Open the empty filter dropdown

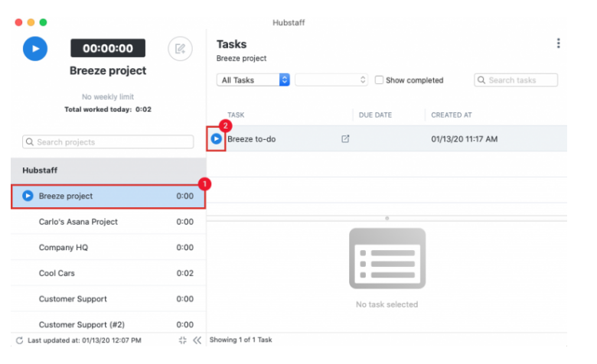click(331, 80)
